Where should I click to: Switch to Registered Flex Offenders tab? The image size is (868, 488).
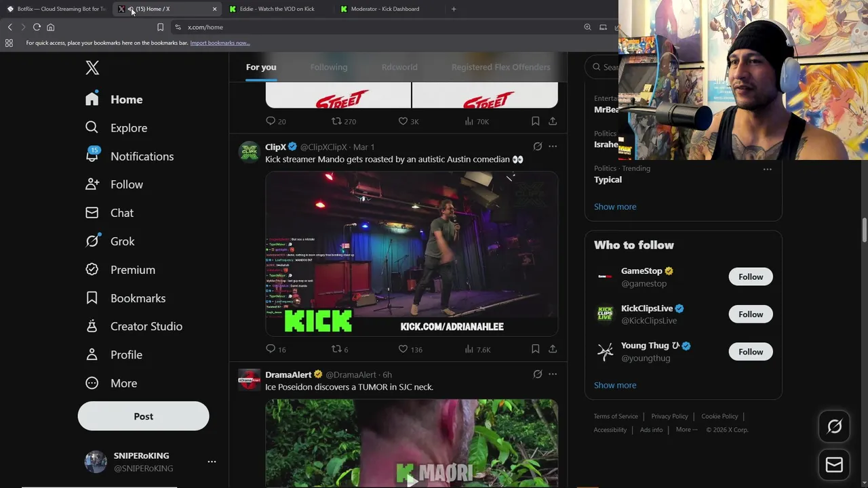(x=501, y=67)
